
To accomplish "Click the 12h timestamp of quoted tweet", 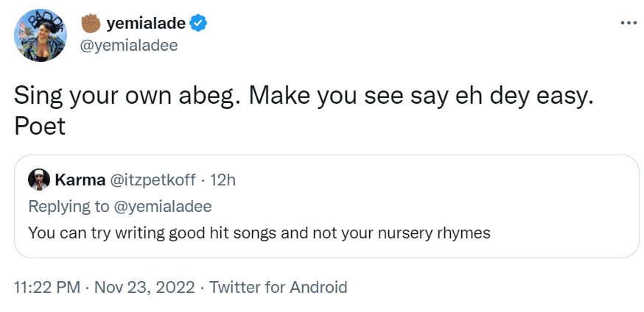I will click(223, 179).
